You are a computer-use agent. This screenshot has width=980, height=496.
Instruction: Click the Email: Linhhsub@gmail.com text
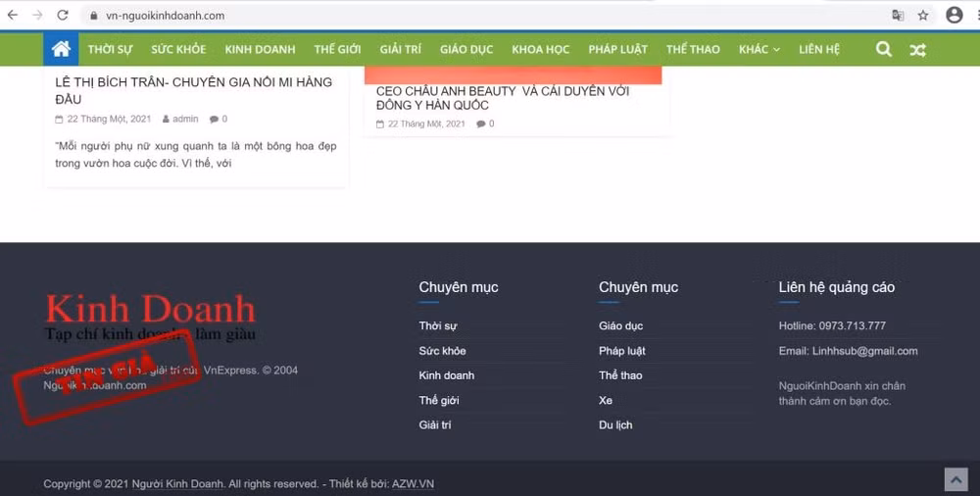pos(848,351)
